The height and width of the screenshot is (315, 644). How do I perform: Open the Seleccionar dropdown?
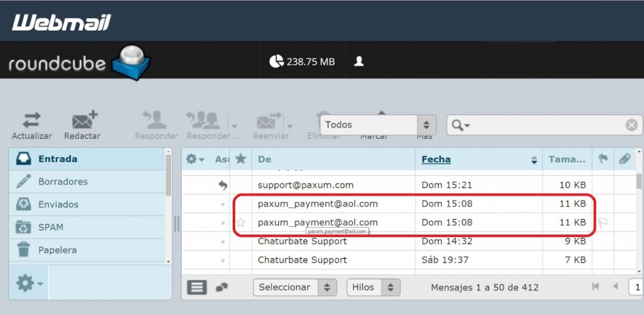[x=295, y=287]
